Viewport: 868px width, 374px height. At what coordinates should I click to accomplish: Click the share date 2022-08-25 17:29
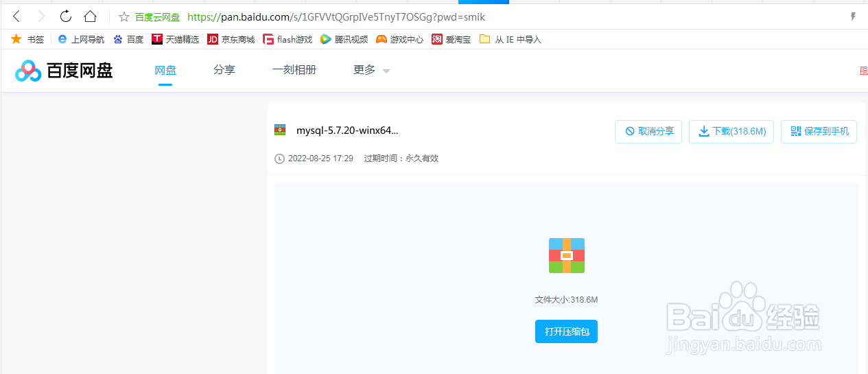[x=320, y=159]
